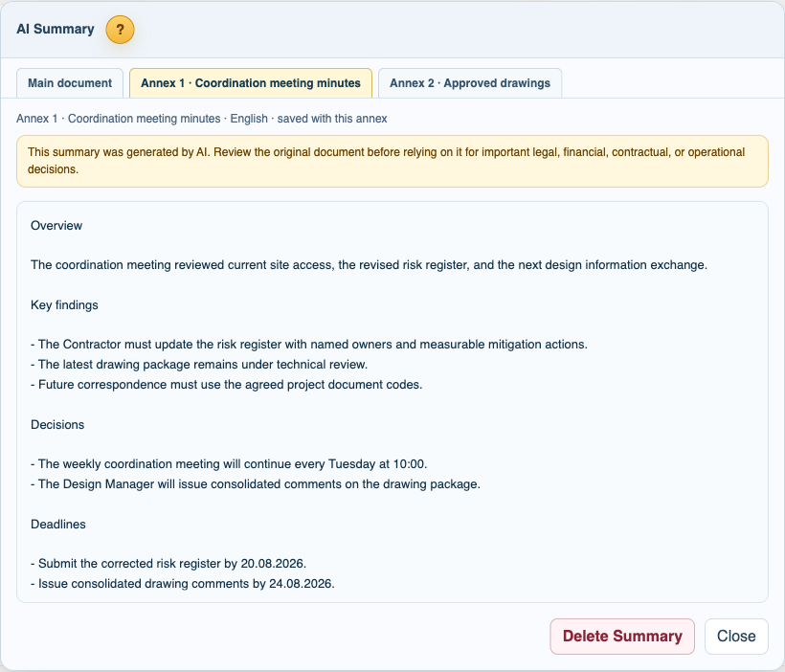Click the 20.08.2026 risk register deadline
The height and width of the screenshot is (672, 785).
point(168,564)
